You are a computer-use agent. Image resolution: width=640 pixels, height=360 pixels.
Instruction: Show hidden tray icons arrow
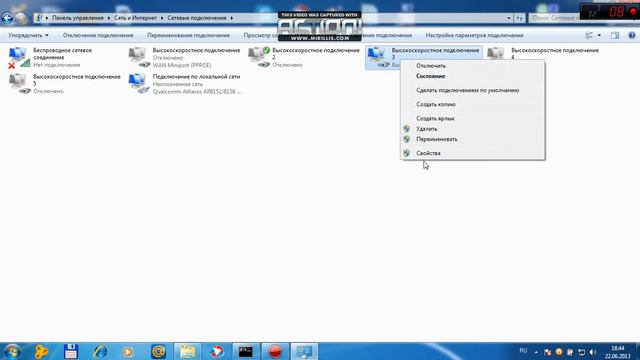[x=536, y=352]
